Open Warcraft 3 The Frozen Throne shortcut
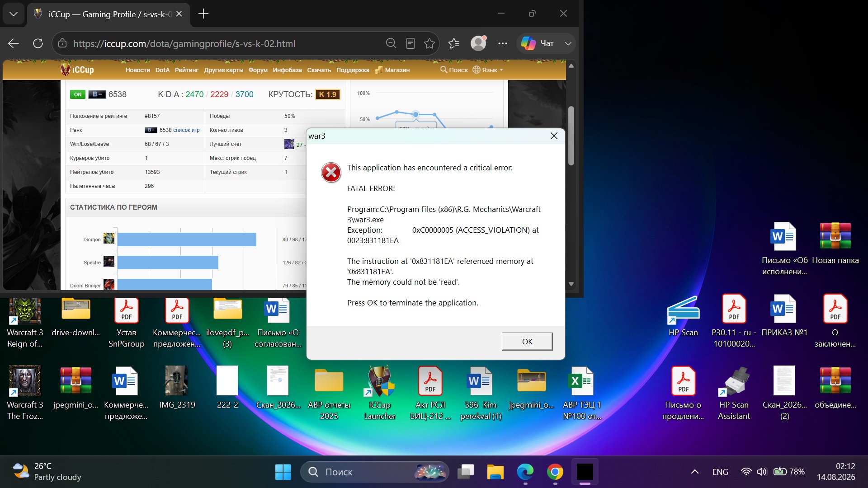The height and width of the screenshot is (488, 868). coord(25,393)
